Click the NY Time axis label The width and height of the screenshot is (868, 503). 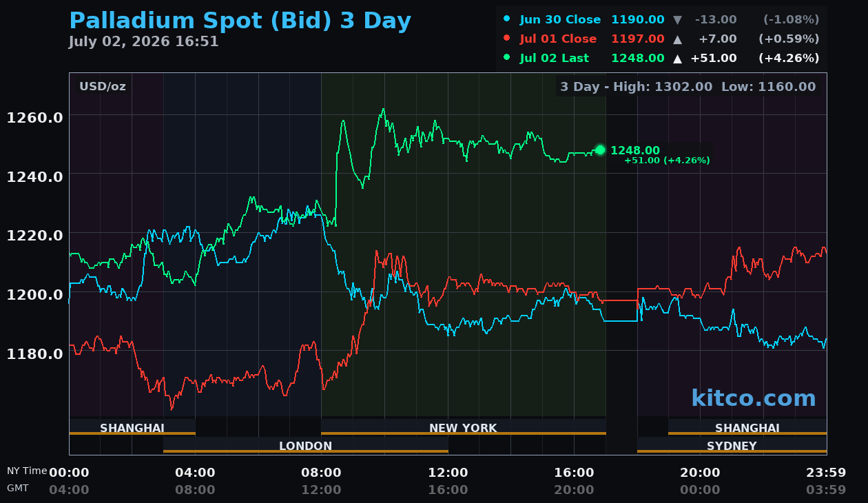[27, 471]
